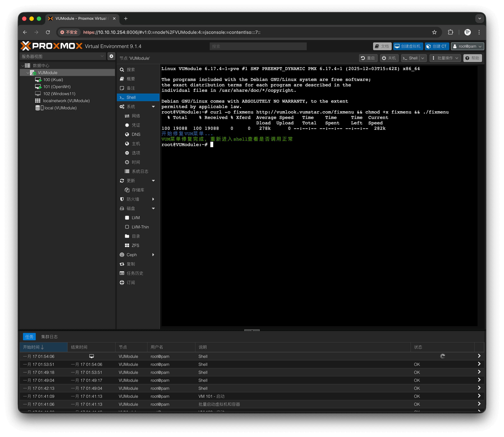Open the ZFS disk panel
Viewport: 504px width, 437px height.
[135, 246]
